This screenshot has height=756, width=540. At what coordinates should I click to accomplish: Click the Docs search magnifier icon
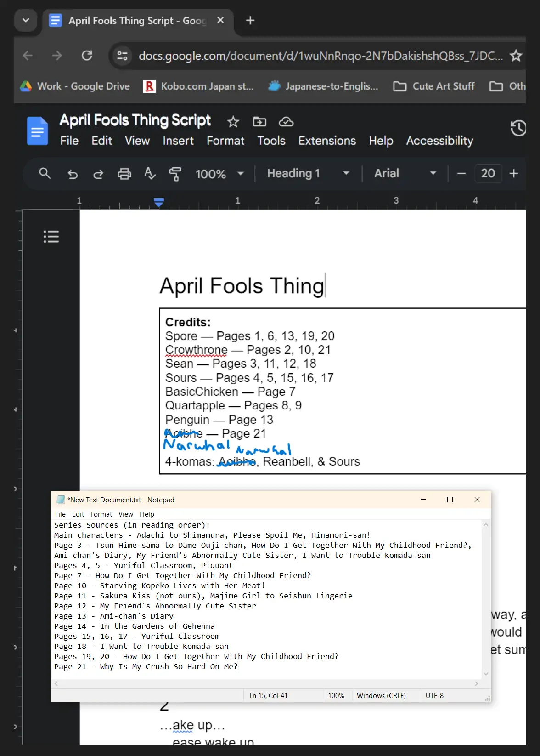point(45,173)
